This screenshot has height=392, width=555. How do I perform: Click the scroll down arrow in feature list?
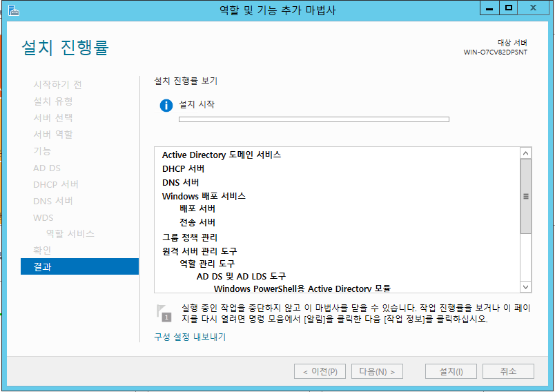[526, 286]
